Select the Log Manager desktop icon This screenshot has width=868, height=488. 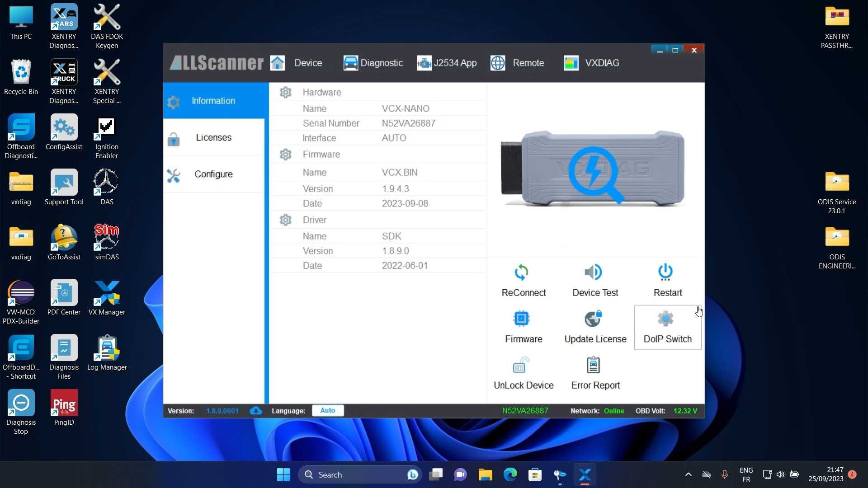point(107,353)
